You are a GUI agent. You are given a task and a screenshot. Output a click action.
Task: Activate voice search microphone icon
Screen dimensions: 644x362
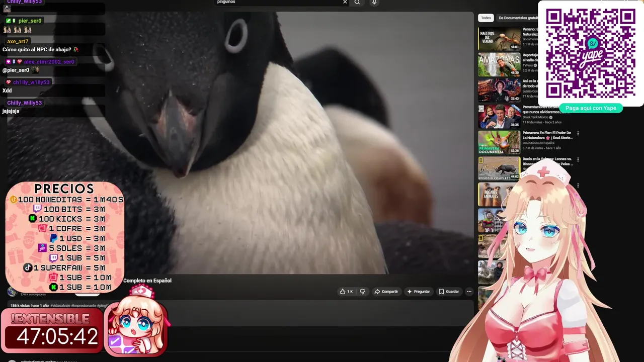click(x=374, y=2)
